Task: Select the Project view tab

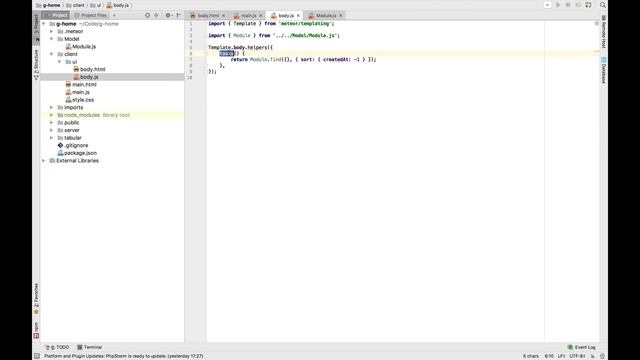Action: [x=56, y=15]
